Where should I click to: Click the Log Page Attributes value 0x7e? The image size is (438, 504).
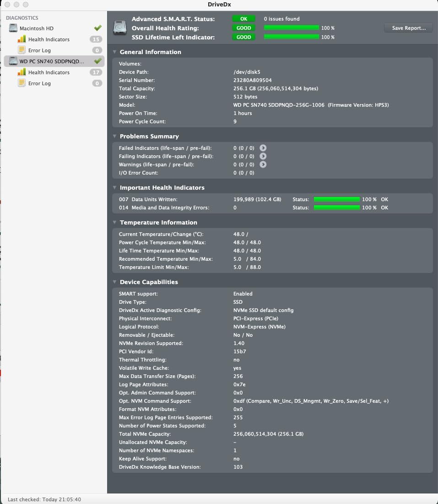(x=239, y=384)
